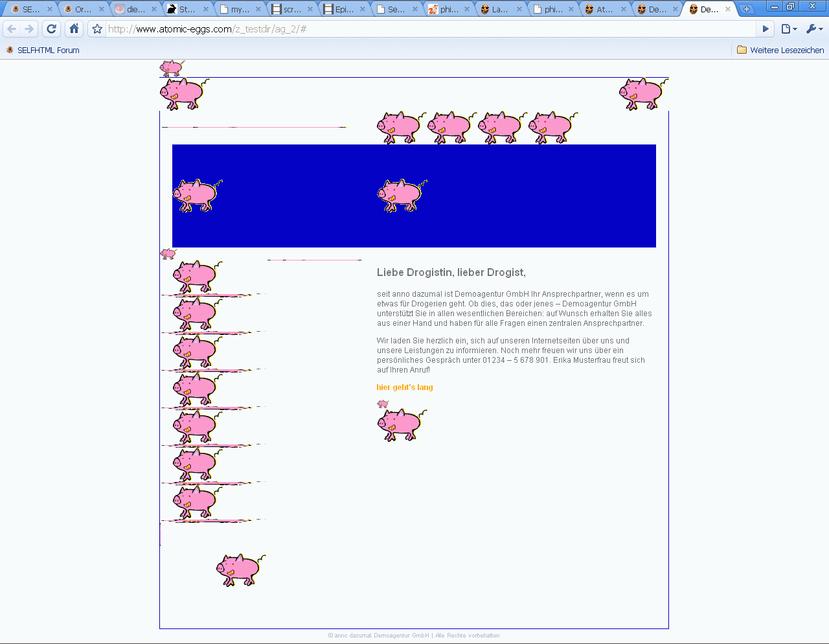Open the page control dropdown menu
829x644 pixels.
coord(788,29)
